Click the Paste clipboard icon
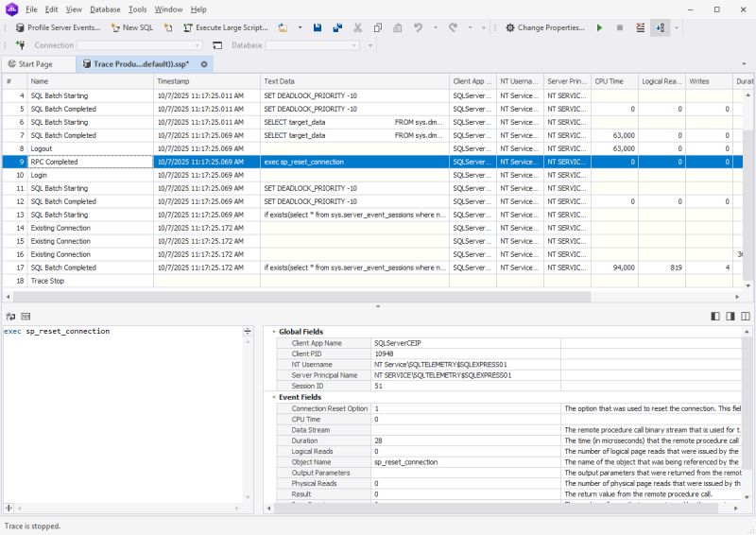 (397, 28)
